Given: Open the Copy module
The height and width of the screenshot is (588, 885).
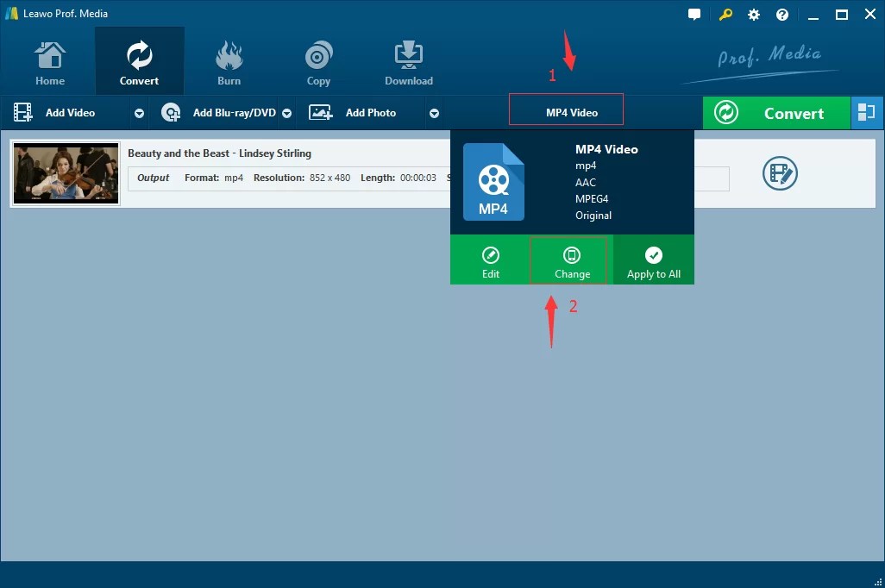Looking at the screenshot, I should pos(318,60).
